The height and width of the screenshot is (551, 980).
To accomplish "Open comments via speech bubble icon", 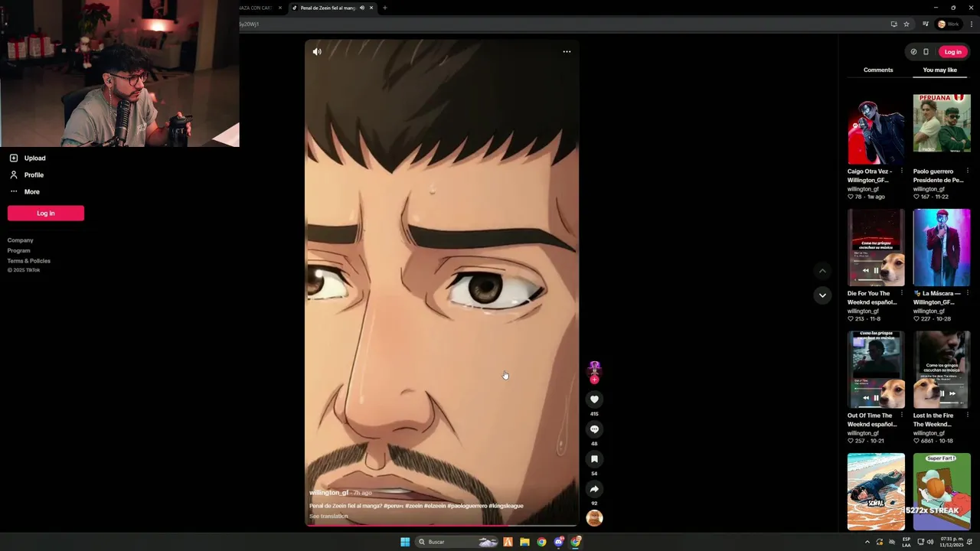I will (594, 429).
